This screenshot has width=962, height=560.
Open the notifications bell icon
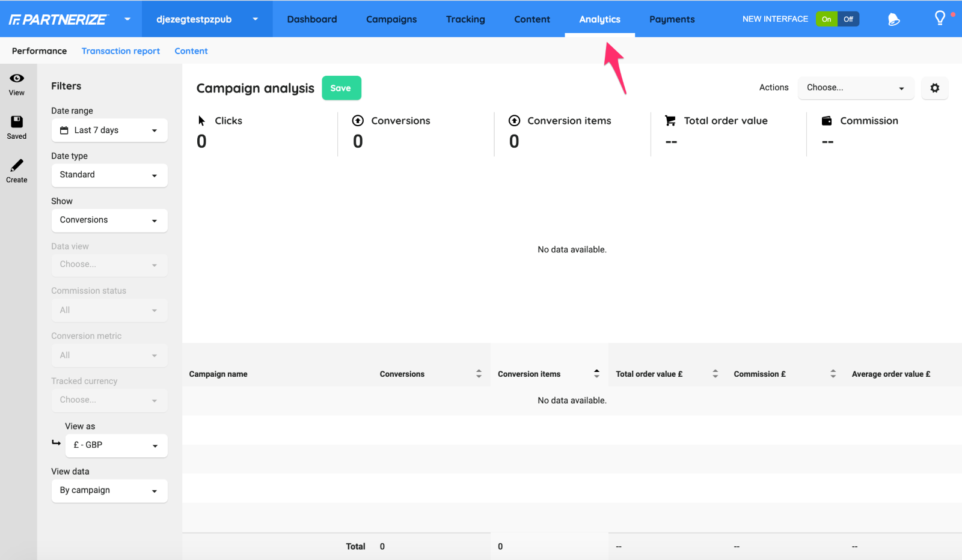893,19
